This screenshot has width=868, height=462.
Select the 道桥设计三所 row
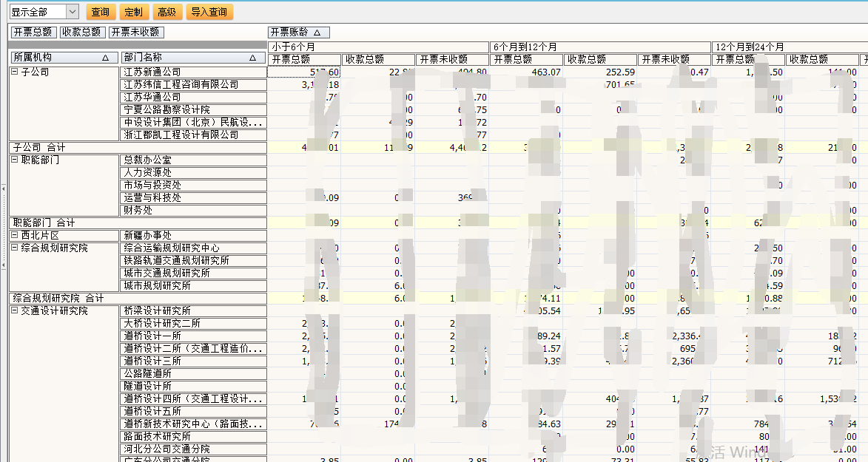pos(193,361)
